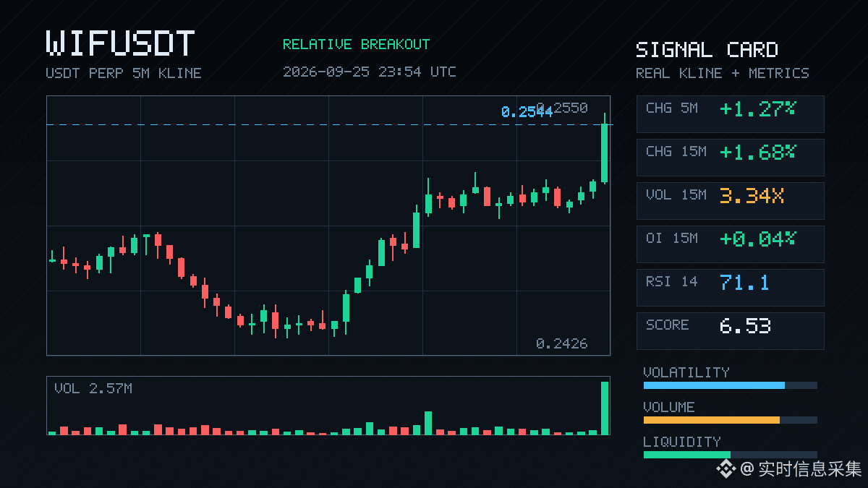Click the green LIQUIDITY bar
Viewport: 868px width, 488px height.
[x=686, y=455]
